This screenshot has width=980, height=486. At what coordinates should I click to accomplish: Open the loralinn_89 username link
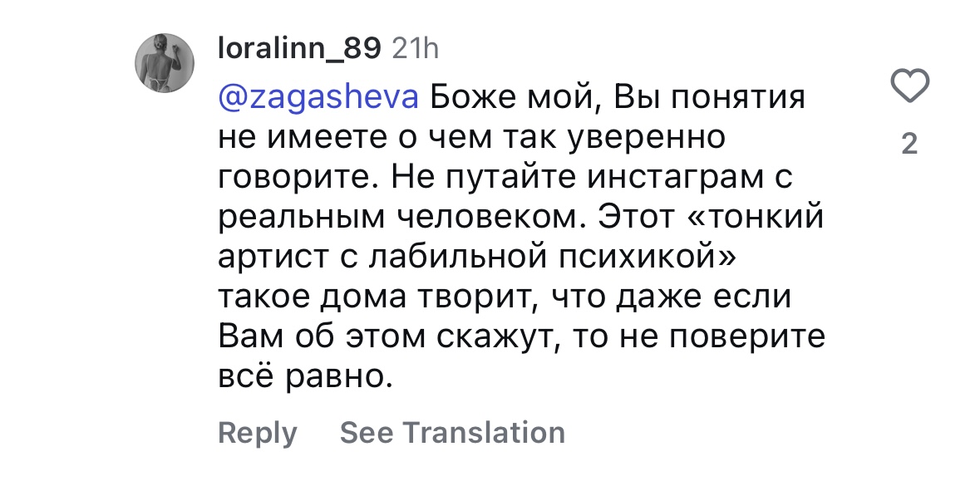(x=299, y=48)
